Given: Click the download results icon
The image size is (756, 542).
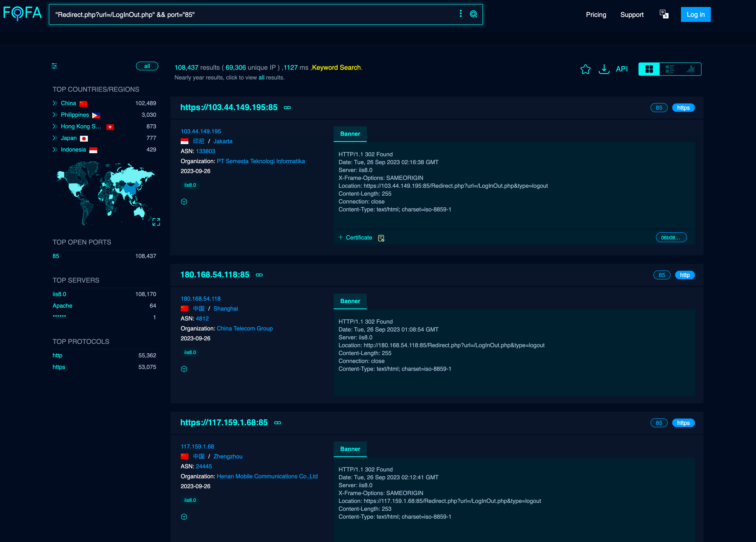Looking at the screenshot, I should pos(604,69).
